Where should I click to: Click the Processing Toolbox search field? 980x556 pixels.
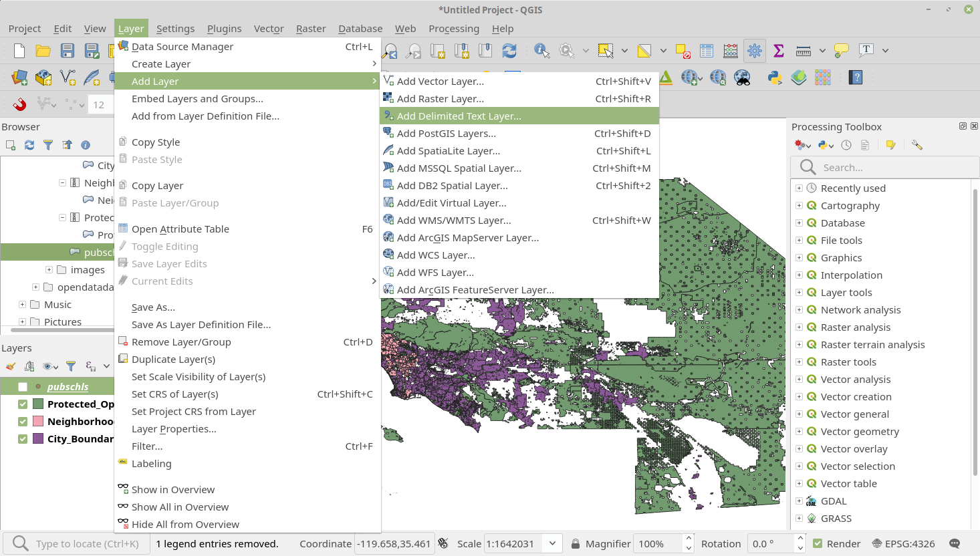(x=885, y=167)
